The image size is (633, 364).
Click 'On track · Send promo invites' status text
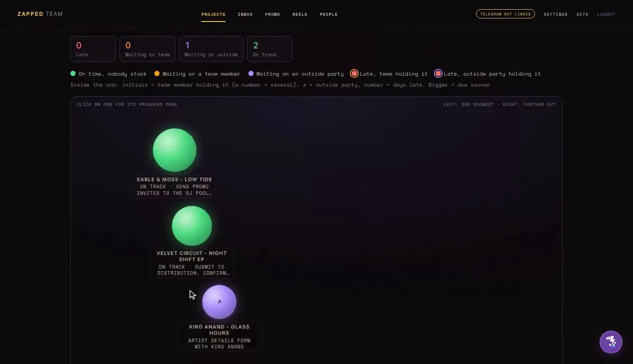[175, 190]
